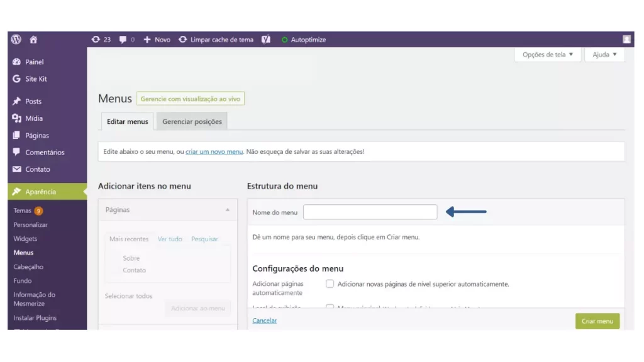Open Widgets under Aparência

25,238
